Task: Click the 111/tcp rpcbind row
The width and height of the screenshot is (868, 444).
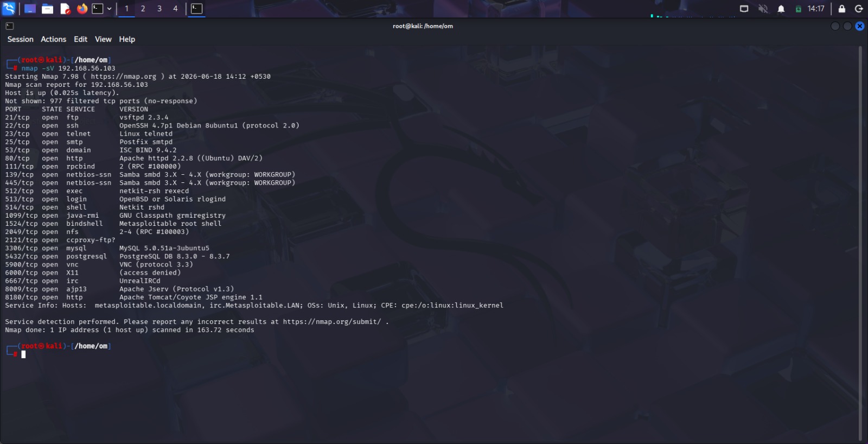Action: [93, 166]
